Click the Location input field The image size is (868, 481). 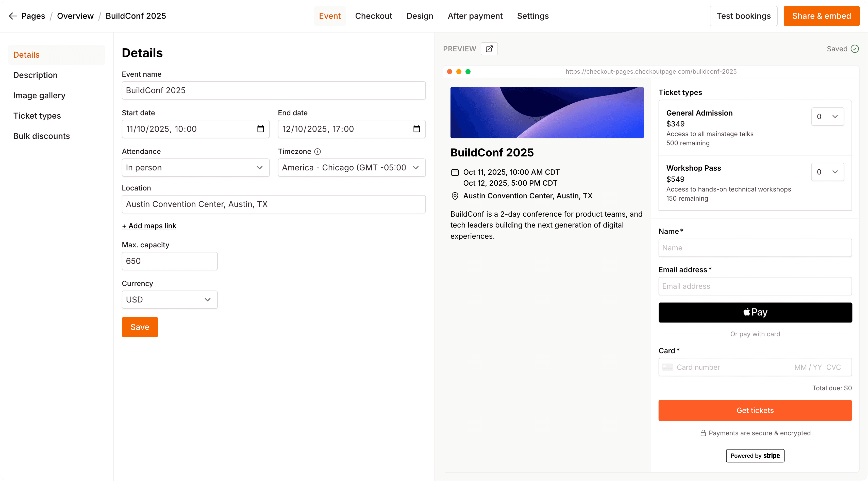[274, 204]
